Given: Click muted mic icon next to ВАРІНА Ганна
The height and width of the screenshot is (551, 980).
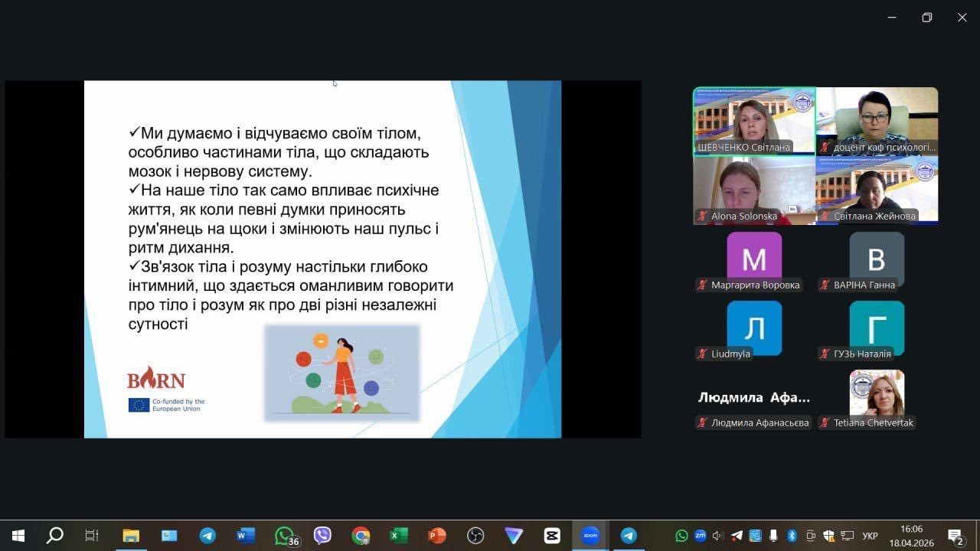Looking at the screenshot, I should pyautogui.click(x=825, y=285).
